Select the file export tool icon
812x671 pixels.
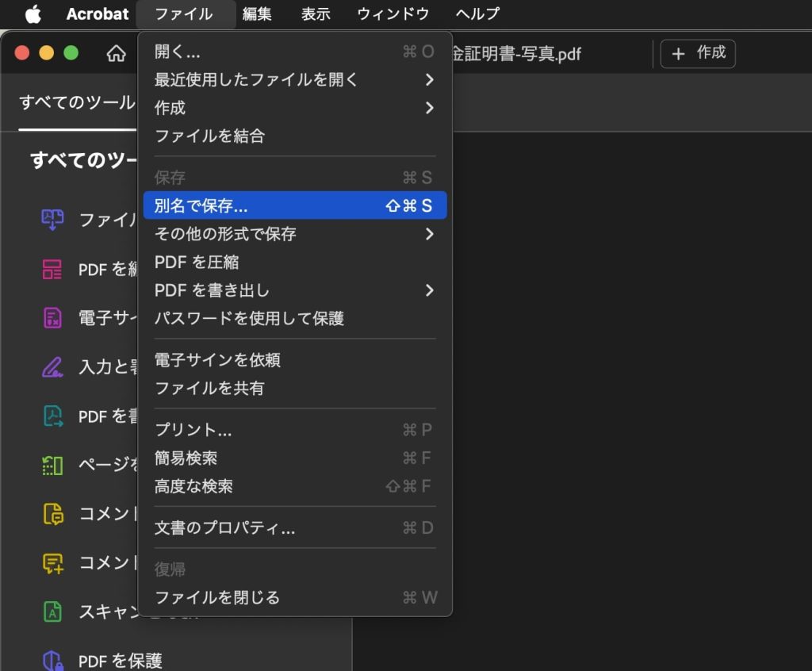(x=52, y=220)
